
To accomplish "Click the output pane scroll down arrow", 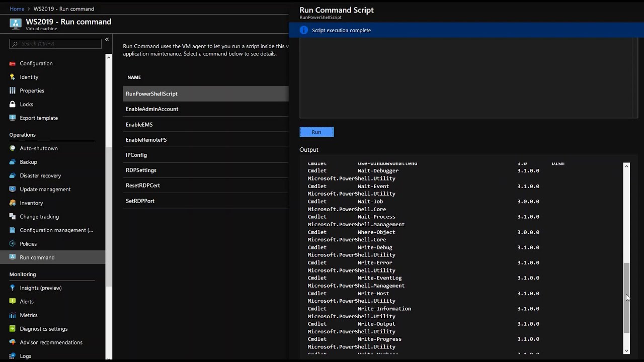I will 626,351.
